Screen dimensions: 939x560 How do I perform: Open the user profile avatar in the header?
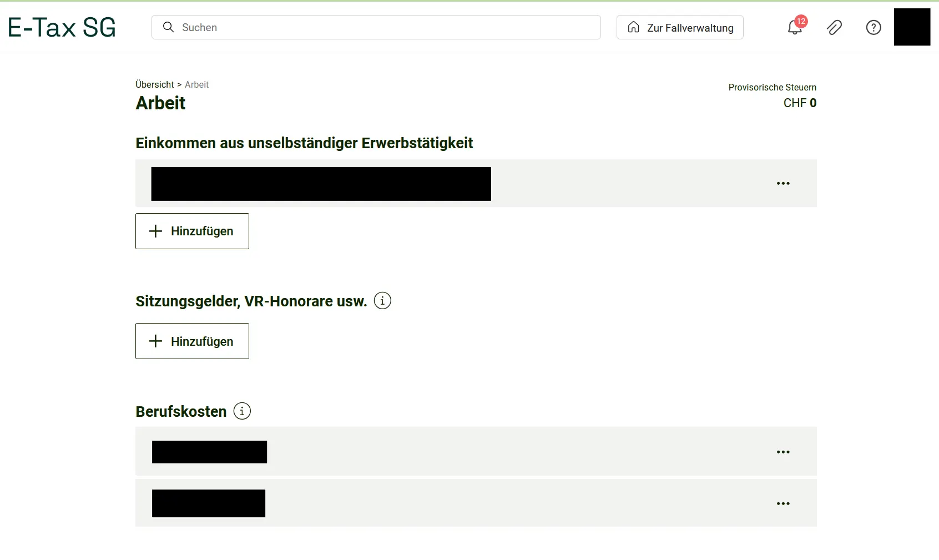[x=911, y=27]
